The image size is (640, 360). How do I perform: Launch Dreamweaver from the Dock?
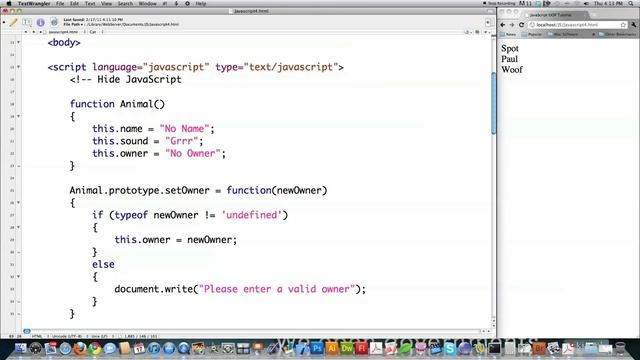[x=347, y=349]
